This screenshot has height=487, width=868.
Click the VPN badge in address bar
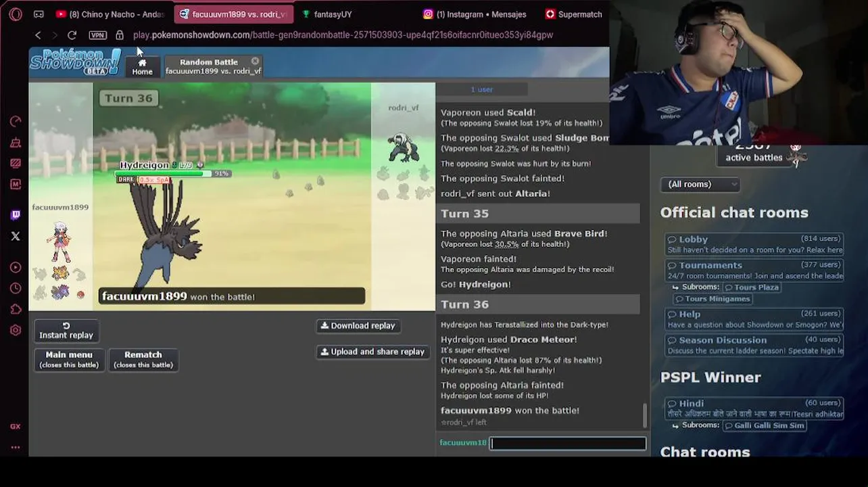tap(98, 35)
